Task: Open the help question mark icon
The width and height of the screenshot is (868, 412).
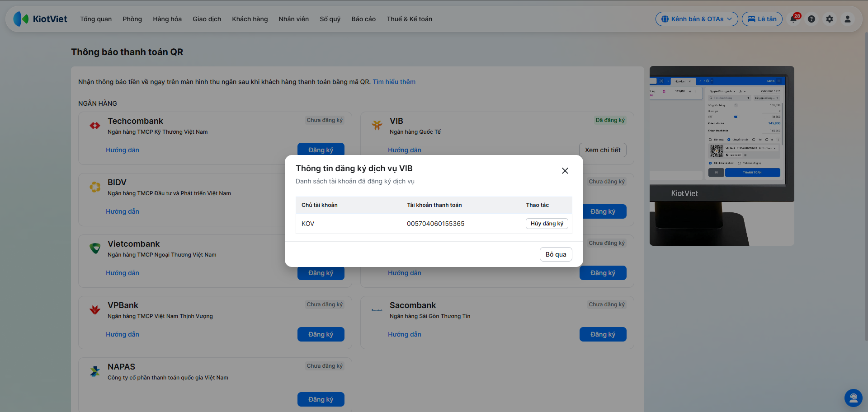Action: [811, 19]
